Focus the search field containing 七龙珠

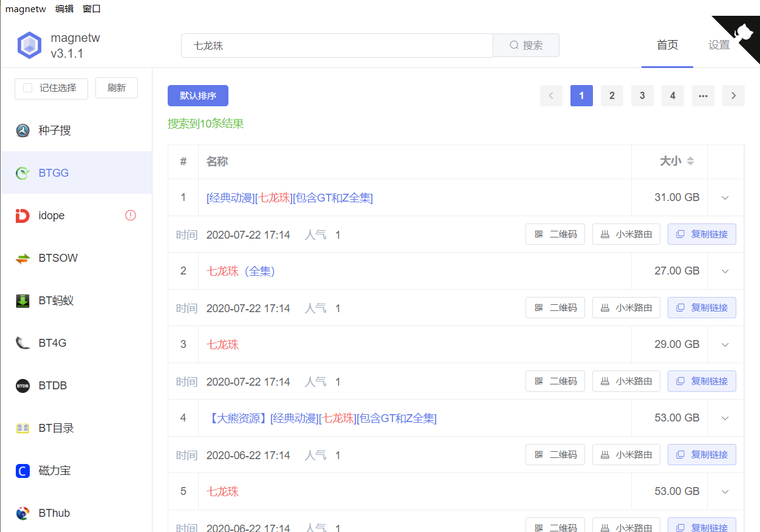[337, 46]
